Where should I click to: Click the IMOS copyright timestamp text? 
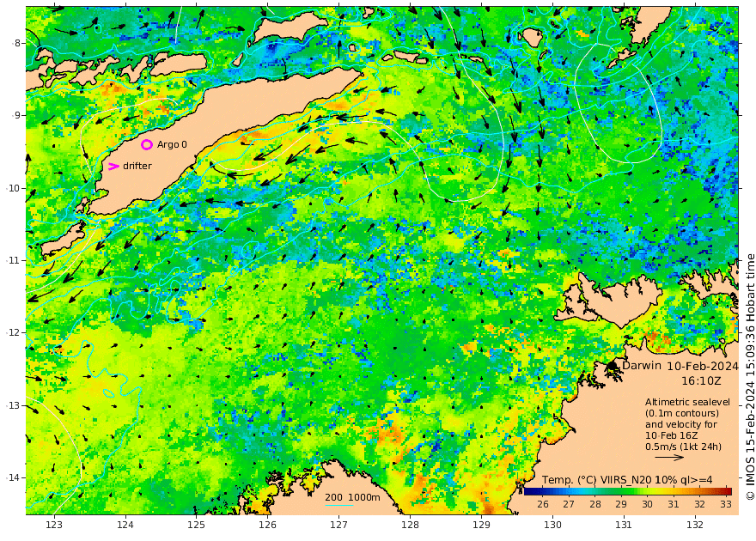(750, 377)
